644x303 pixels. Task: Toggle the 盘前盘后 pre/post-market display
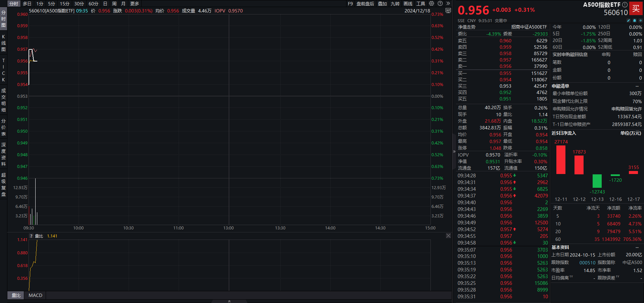click(x=365, y=4)
